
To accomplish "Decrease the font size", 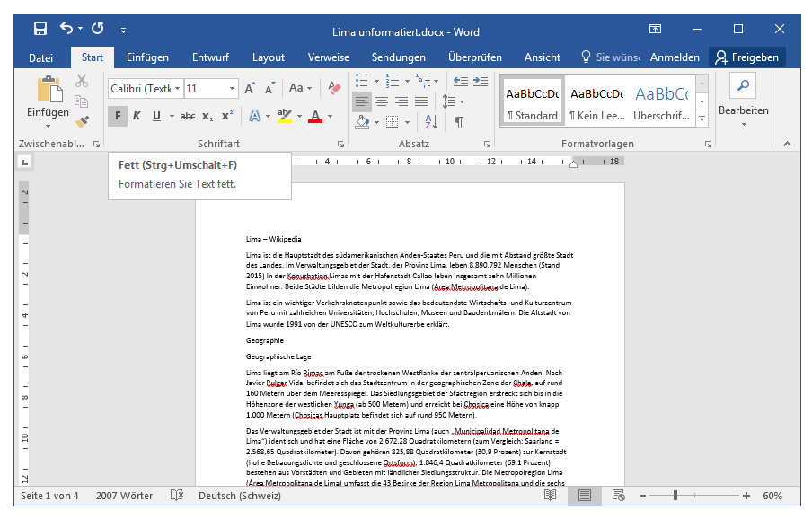I will (269, 89).
